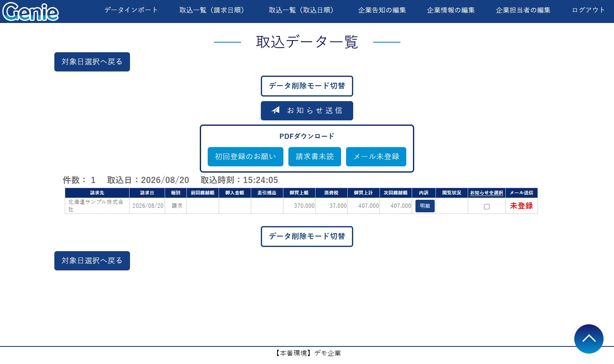
Task: Click the 北海道サンプル株式会社 customer name cell
Action: (97, 206)
